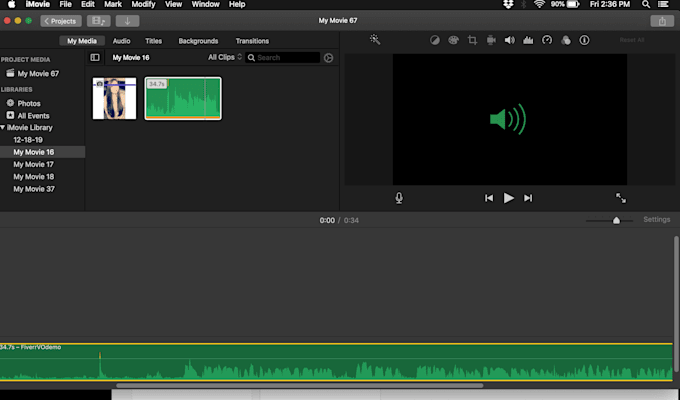The height and width of the screenshot is (400, 680).
Task: Click the magic wand auto-enhance icon
Action: [375, 40]
